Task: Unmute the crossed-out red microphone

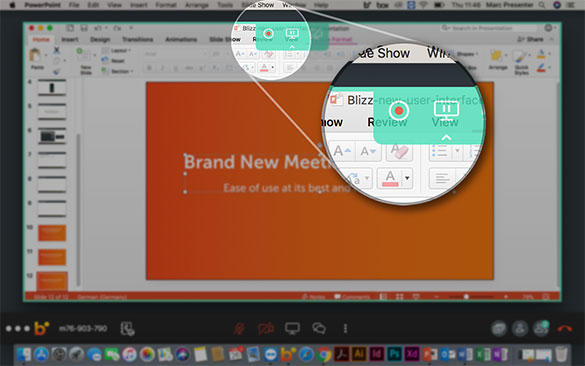Action: [x=239, y=328]
